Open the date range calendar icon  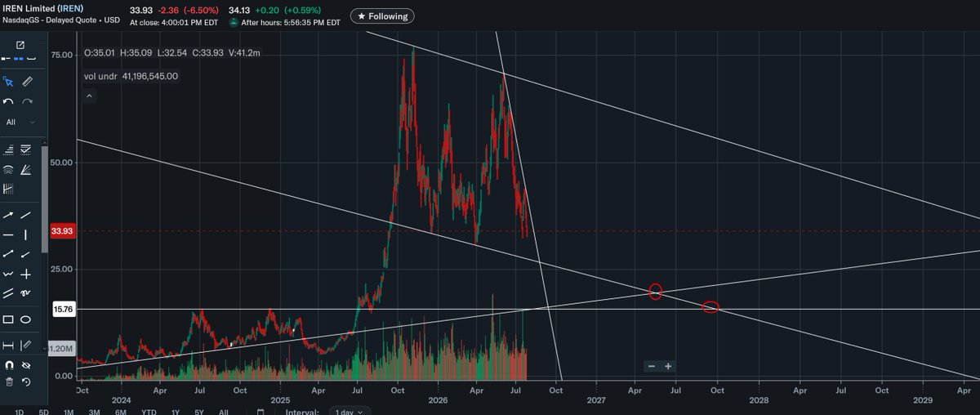coord(260,412)
